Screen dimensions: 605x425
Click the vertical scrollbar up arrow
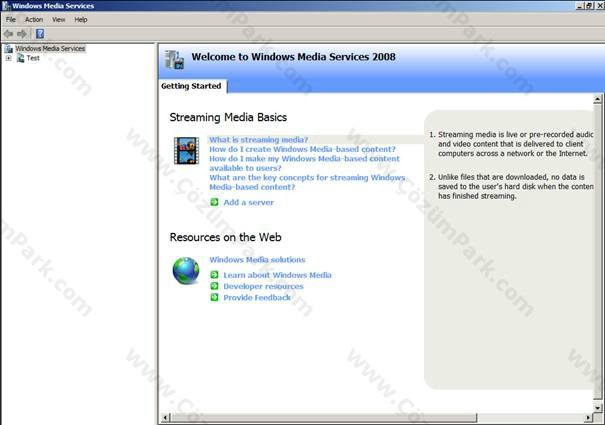597,99
